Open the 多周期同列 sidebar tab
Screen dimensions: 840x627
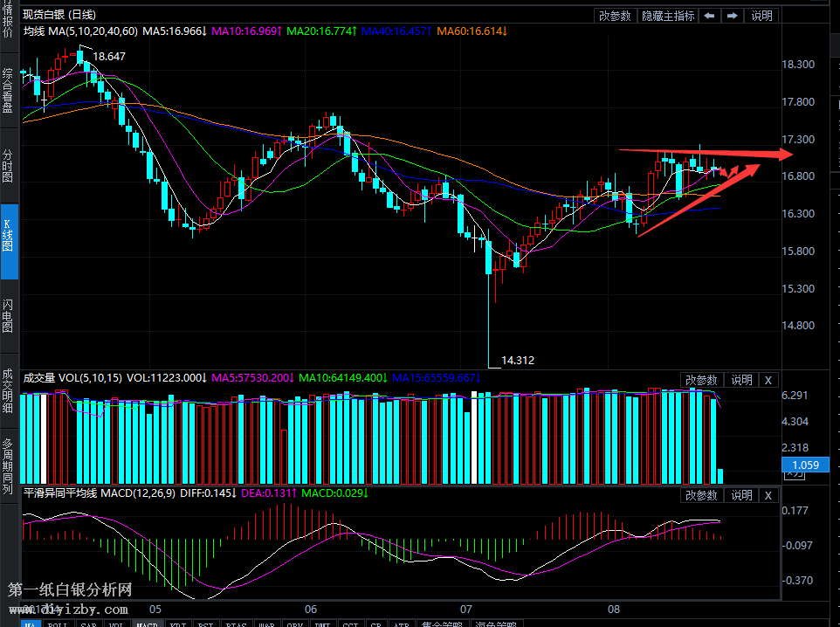[9, 465]
